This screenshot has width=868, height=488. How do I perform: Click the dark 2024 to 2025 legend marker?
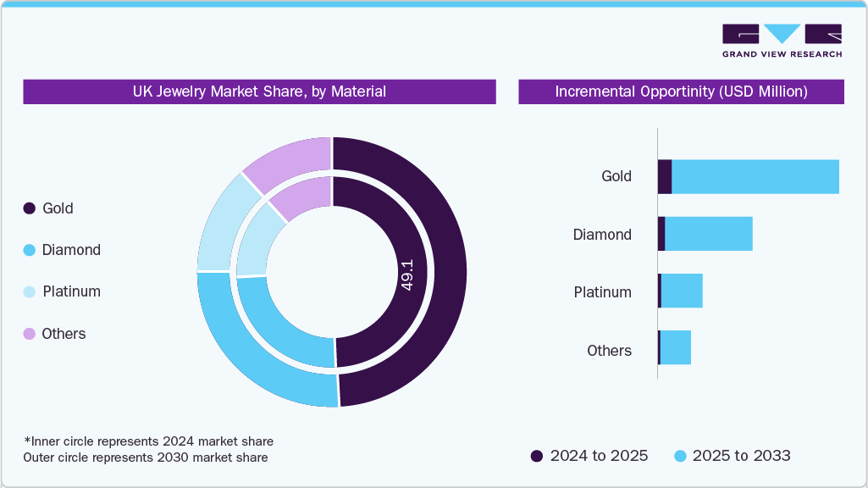[x=535, y=456]
